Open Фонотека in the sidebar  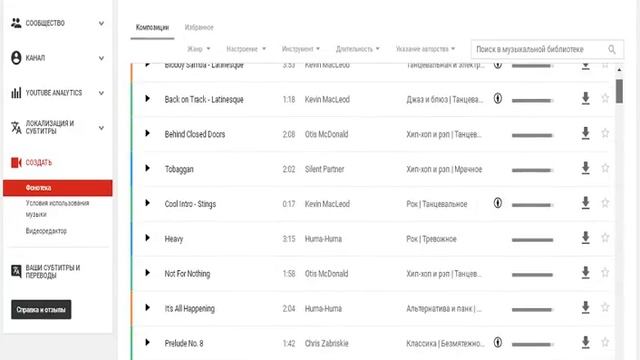(58, 188)
